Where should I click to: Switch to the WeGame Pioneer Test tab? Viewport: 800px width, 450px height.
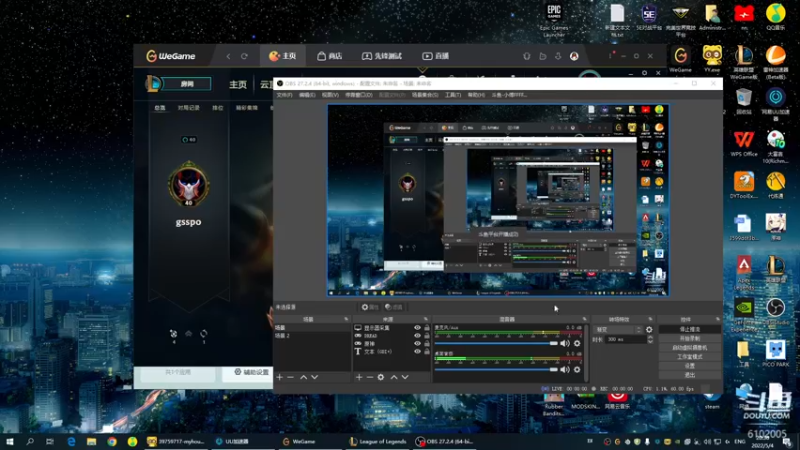382,56
